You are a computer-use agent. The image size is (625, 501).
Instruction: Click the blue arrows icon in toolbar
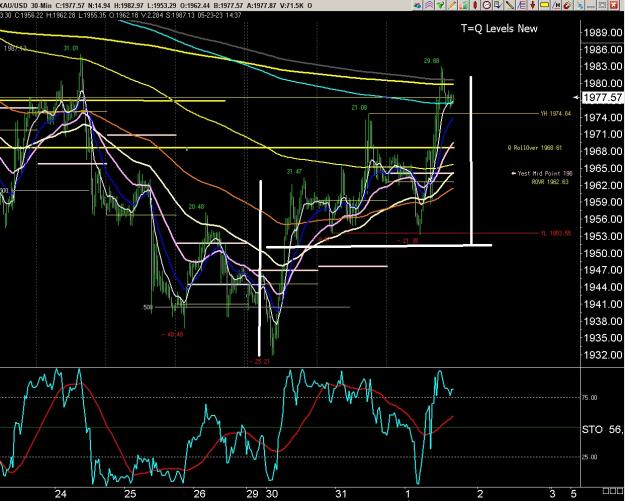click(x=580, y=5)
